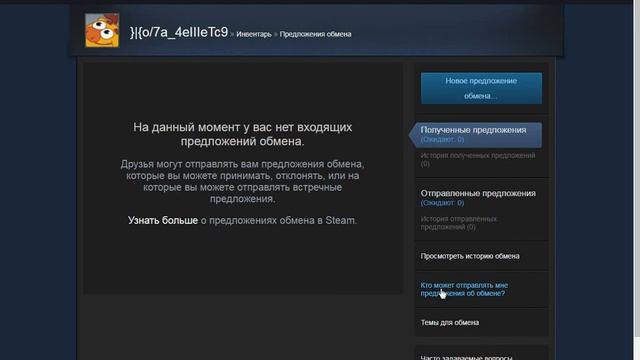Follow the Узнать больше link
Viewport: 640px width, 360px height.
[163, 220]
